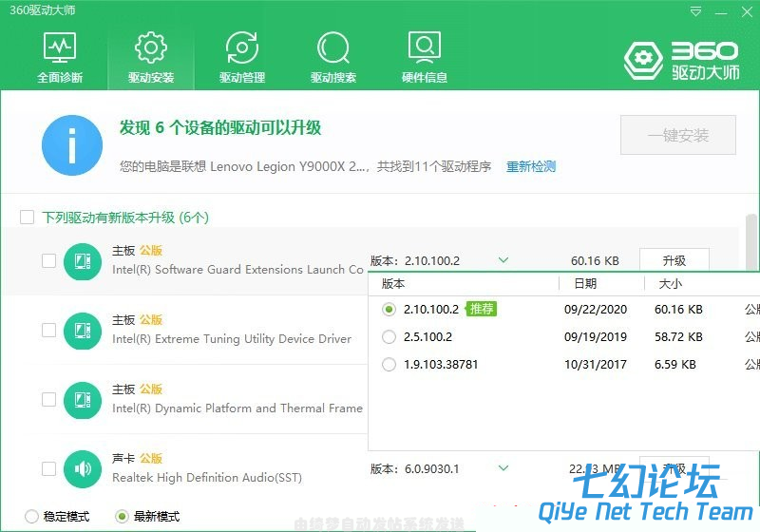Image resolution: width=760 pixels, height=532 pixels.
Task: Collapse the version 2.10.100.2 dropdown arrow
Action: click(503, 260)
